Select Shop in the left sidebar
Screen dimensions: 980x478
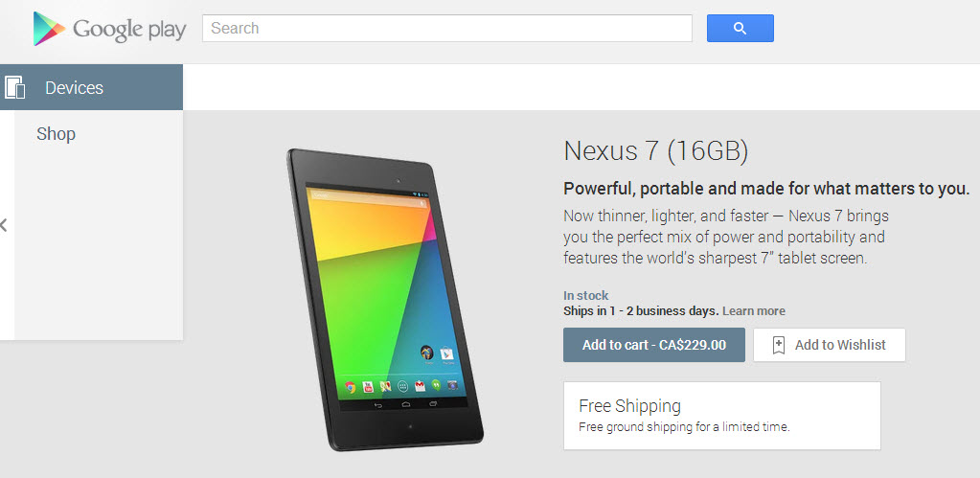tap(56, 134)
